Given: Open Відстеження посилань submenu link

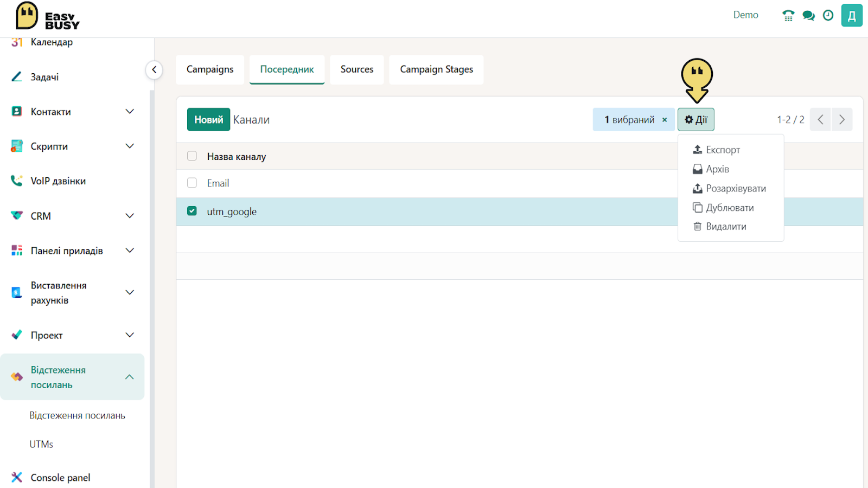Looking at the screenshot, I should click(77, 415).
